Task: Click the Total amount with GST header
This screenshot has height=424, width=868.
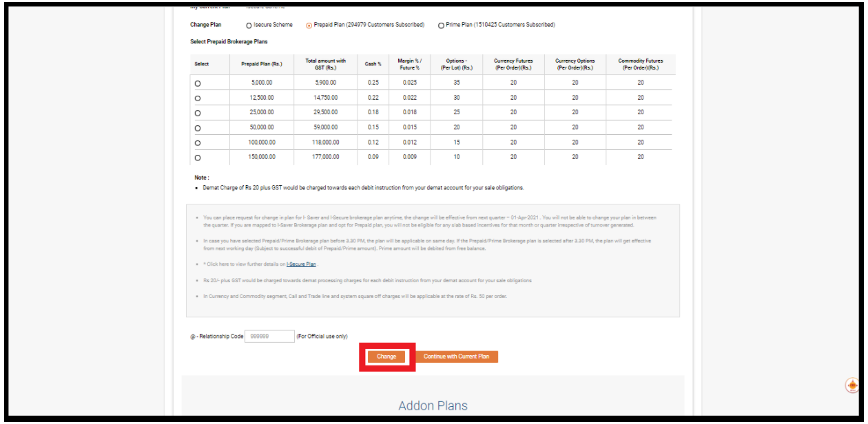Action: coord(325,64)
